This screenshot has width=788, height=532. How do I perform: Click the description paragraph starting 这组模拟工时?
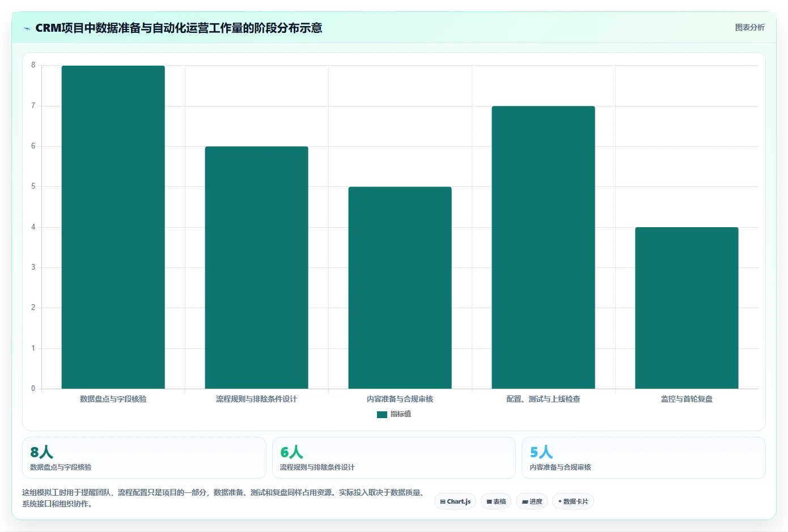coord(224,498)
